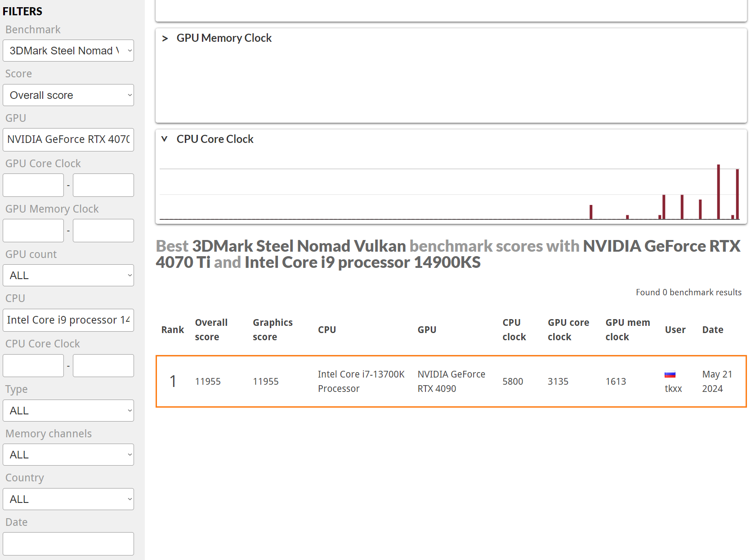Click the Russian flag icon
Screen dimensions: 751x560
[670, 374]
